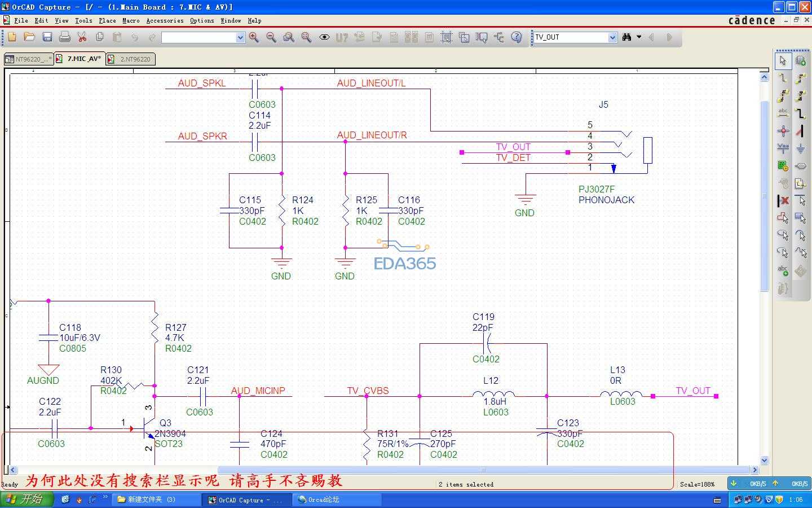Click the eye fisheye-view icon
812x508 pixels.
click(324, 37)
